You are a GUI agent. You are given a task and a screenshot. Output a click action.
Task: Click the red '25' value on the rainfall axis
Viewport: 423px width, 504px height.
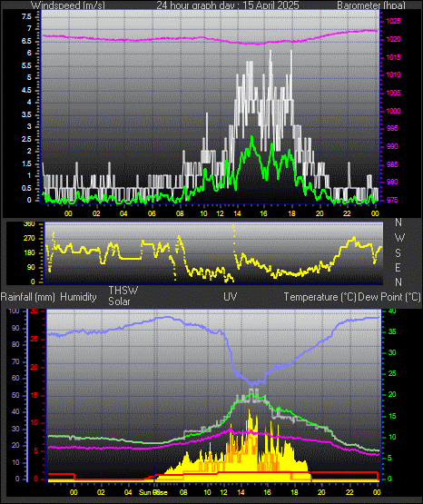(x=34, y=339)
